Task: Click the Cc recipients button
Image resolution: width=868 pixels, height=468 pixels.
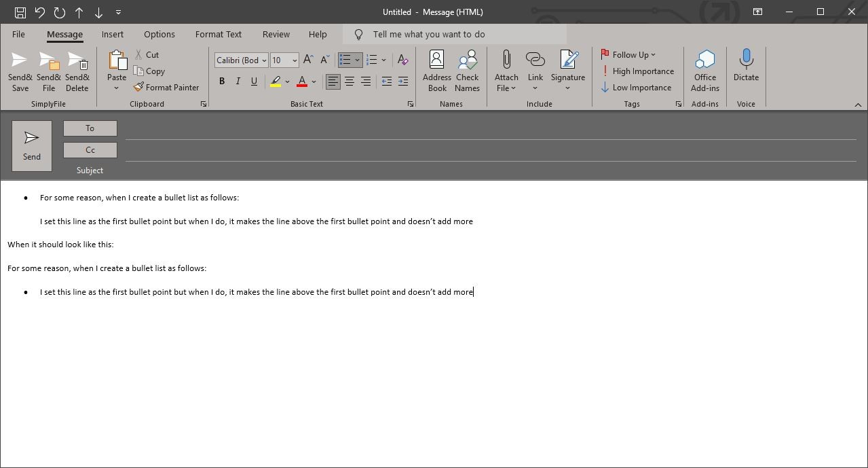Action: (90, 150)
